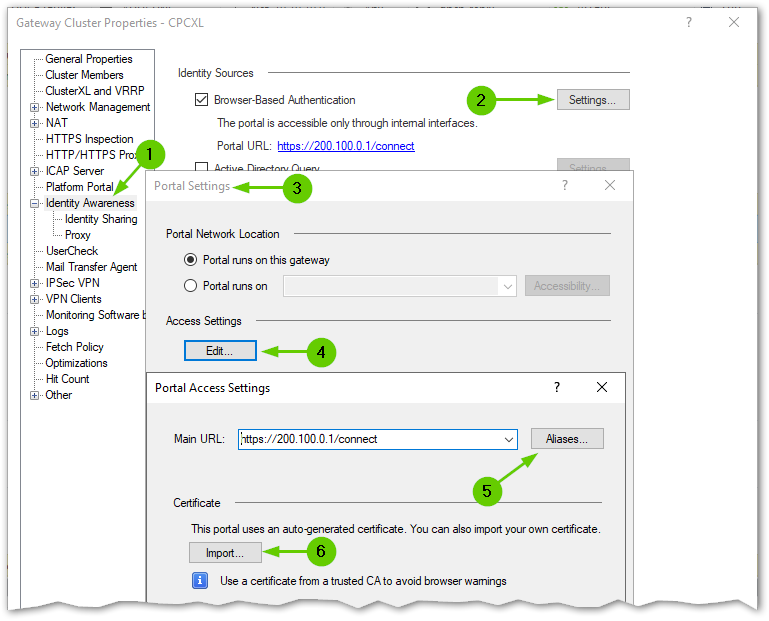Screen dimensions: 769x621
Task: Expand the ICAP Server tree node
Action: click(34, 171)
